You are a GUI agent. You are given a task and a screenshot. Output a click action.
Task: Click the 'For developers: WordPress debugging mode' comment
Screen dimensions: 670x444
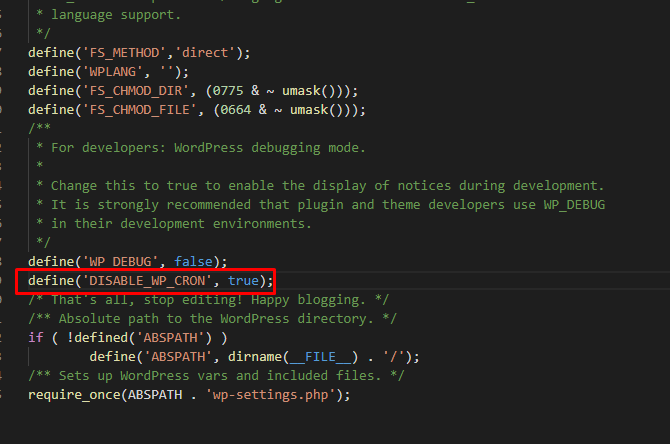(x=201, y=148)
